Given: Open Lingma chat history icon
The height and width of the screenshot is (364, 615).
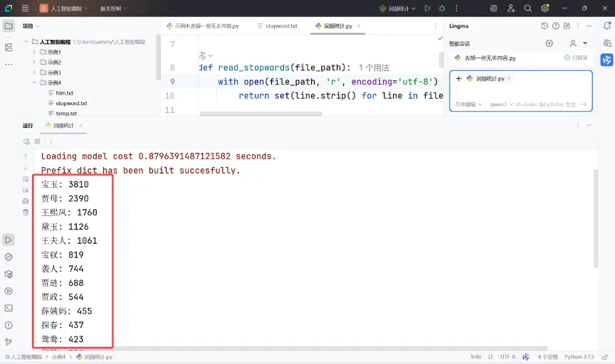Looking at the screenshot, I should tap(545, 26).
